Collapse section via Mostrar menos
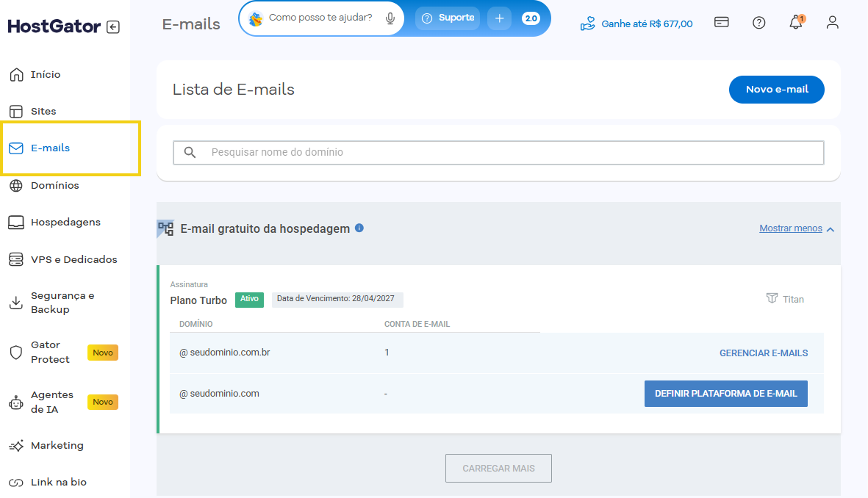This screenshot has height=498, width=868. tap(797, 228)
